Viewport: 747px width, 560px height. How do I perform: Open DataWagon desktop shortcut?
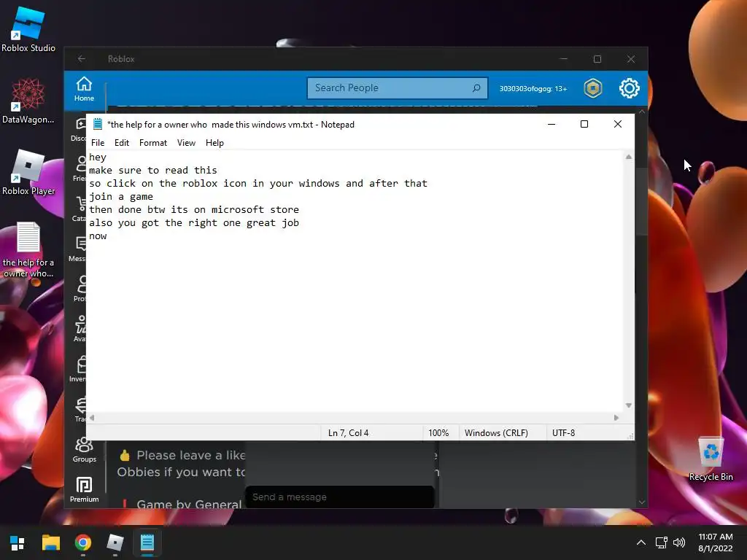(28, 101)
